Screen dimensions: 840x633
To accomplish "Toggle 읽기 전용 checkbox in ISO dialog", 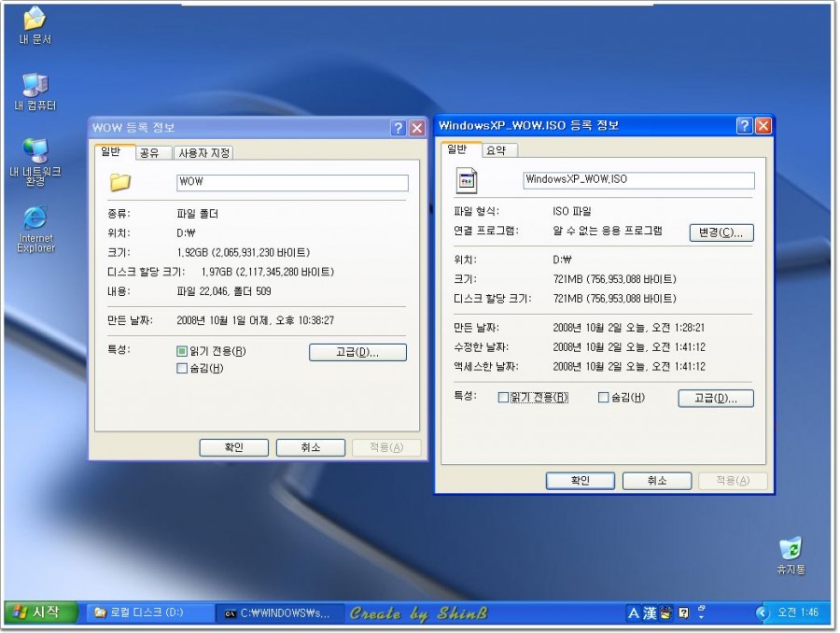I will pos(503,398).
